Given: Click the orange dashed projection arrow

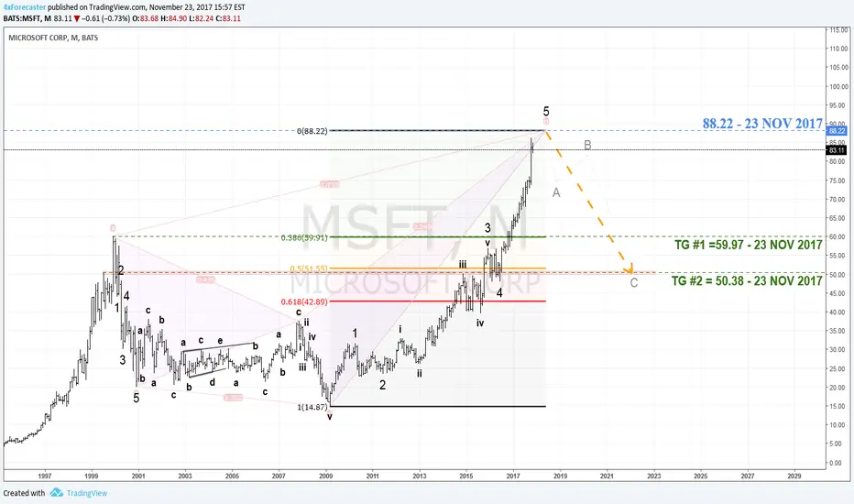Looking at the screenshot, I should click(x=589, y=202).
